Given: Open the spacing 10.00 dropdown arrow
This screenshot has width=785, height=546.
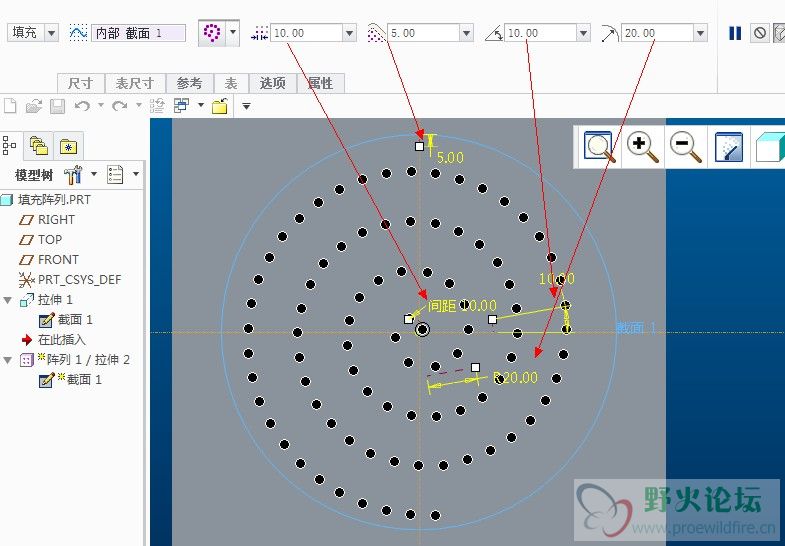Looking at the screenshot, I should click(x=349, y=34).
